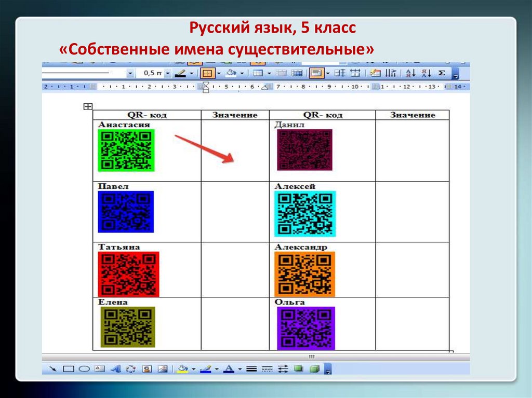Viewport: 532px width, 398px height.
Task: Select the Arrow drawing tool
Action: (x=52, y=369)
